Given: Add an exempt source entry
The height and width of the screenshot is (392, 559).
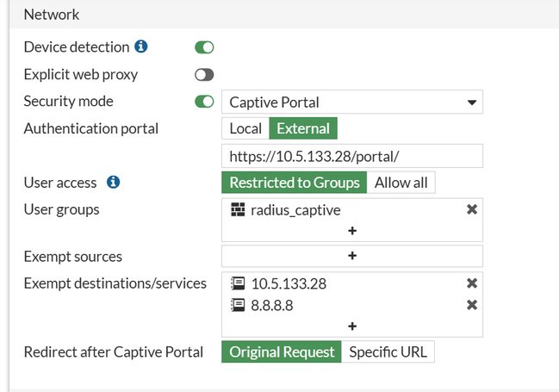Looking at the screenshot, I should tap(352, 256).
